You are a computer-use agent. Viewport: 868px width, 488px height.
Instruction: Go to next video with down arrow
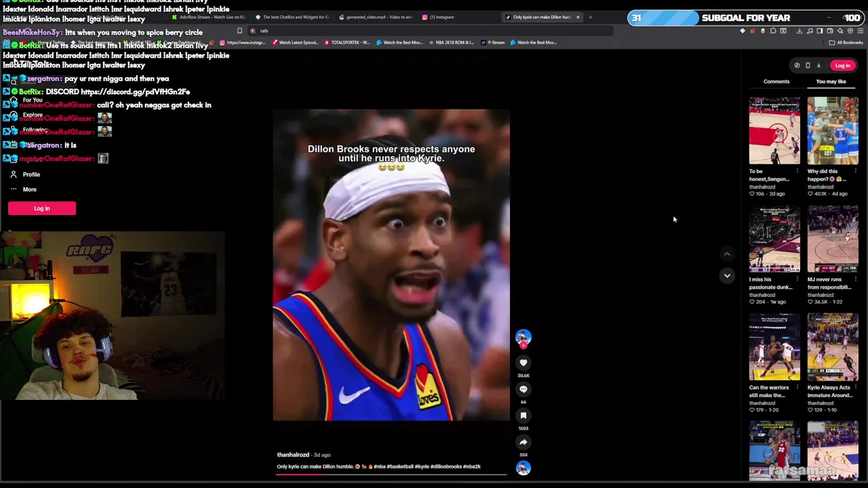[727, 275]
